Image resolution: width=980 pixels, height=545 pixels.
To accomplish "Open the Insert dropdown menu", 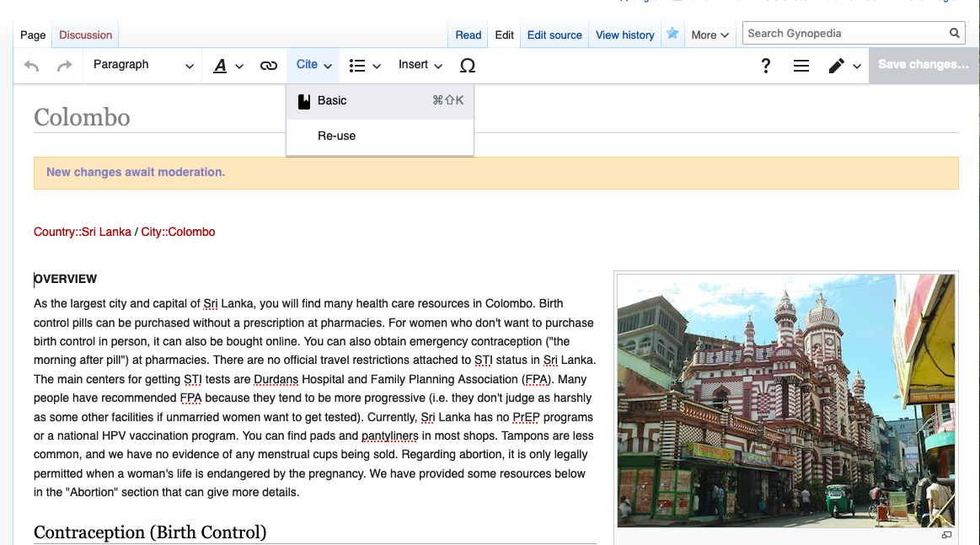I will (x=420, y=65).
